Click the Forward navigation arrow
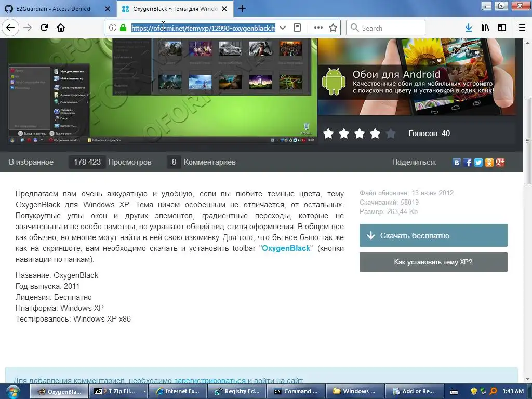The width and height of the screenshot is (532, 399). (28, 28)
